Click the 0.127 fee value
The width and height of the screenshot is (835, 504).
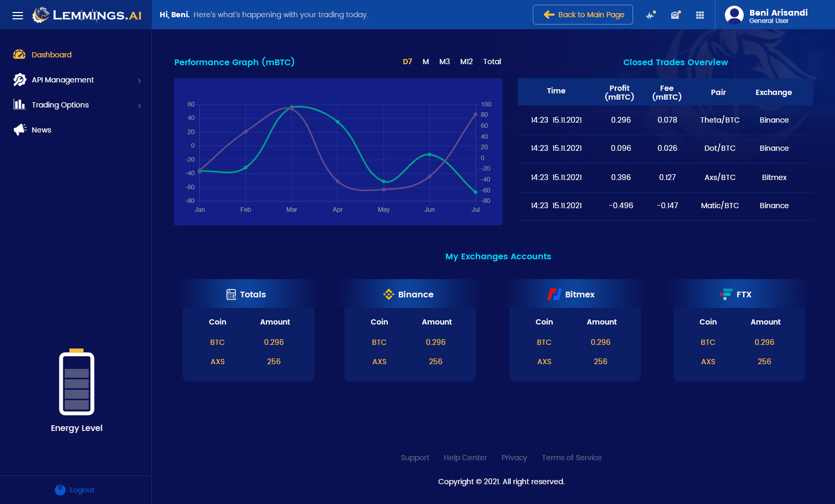667,177
